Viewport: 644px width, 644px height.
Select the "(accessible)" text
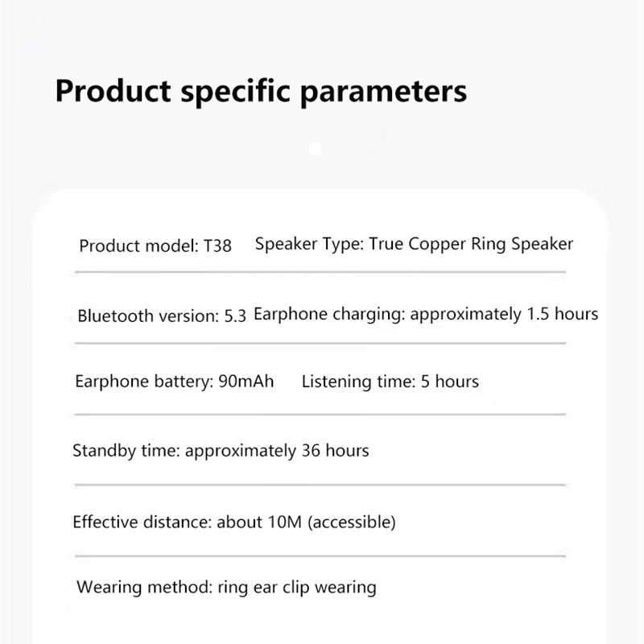pos(352,522)
